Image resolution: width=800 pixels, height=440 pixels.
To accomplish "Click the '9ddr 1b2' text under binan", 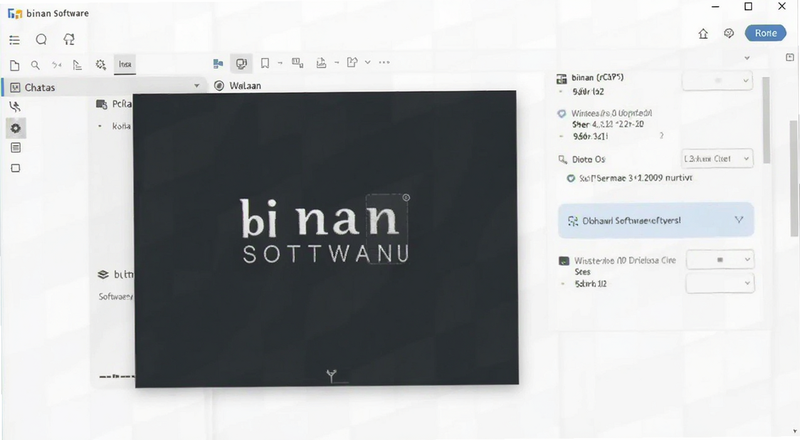I will pos(588,92).
